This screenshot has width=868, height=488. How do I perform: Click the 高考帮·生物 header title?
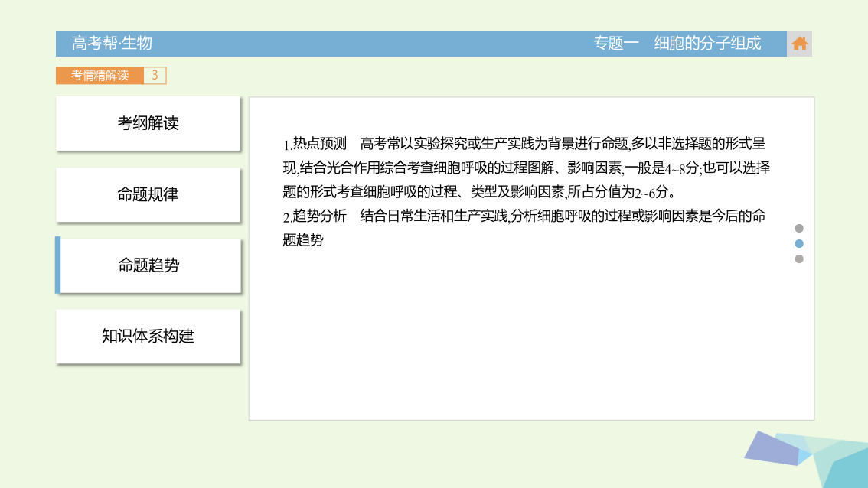[x=112, y=43]
